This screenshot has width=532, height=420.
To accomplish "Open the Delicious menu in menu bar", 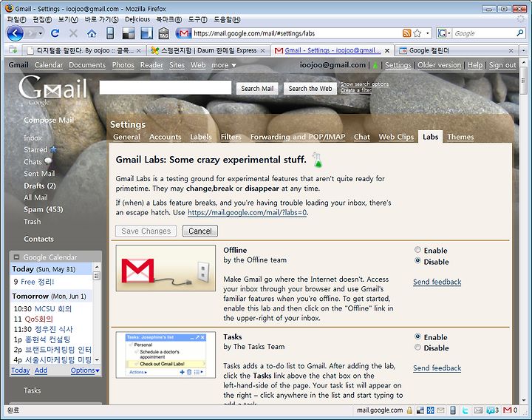I will tap(137, 19).
